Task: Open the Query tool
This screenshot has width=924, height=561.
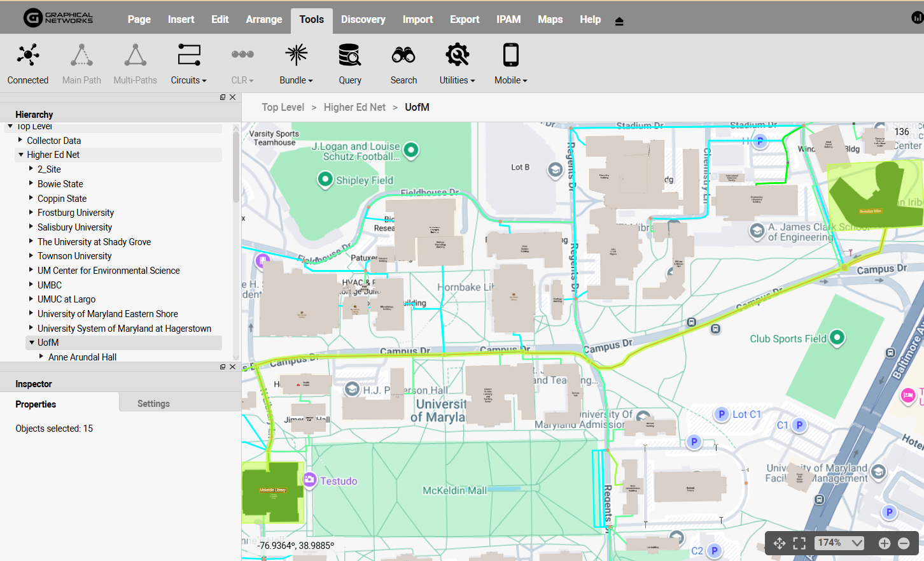Action: [349, 57]
